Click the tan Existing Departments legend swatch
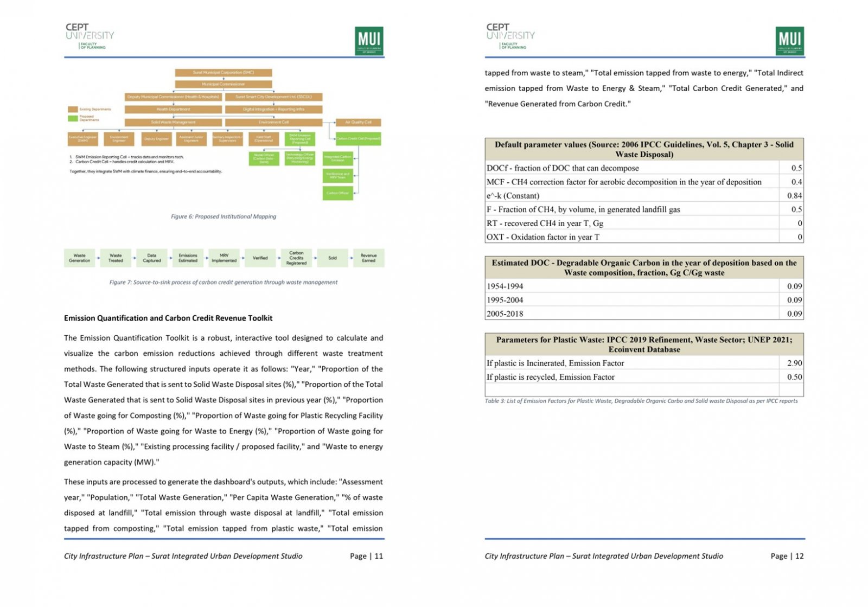868x607 pixels. [73, 109]
